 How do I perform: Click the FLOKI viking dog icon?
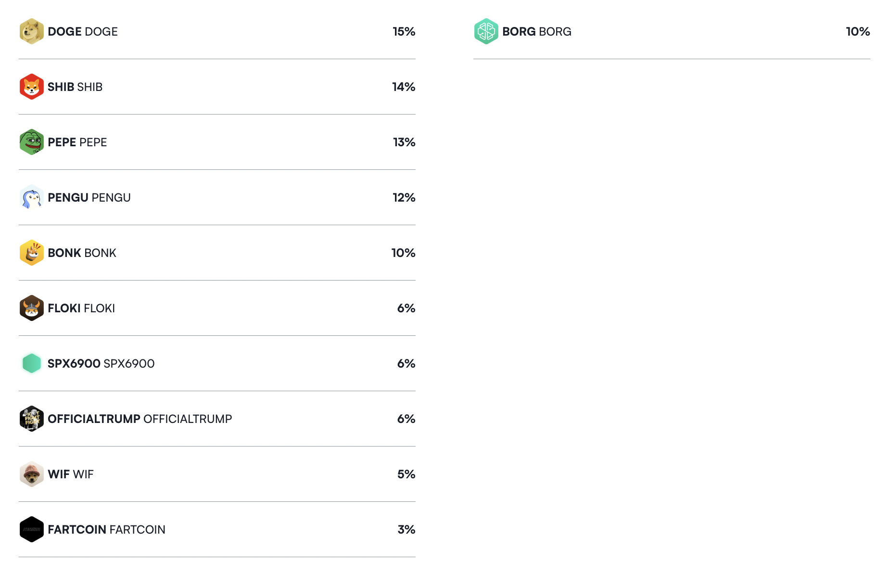coord(31,308)
